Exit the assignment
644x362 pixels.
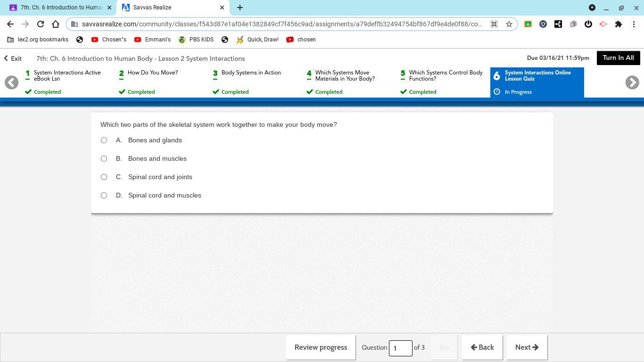point(13,58)
